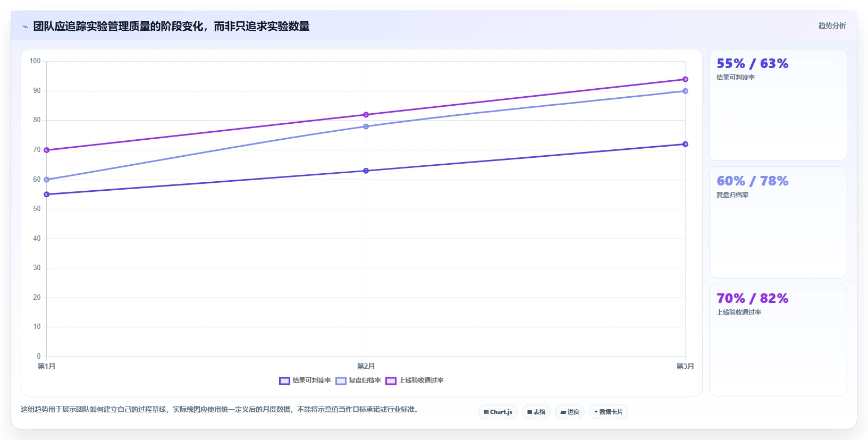Click the footnote text about 过程基线
Image resolution: width=868 pixels, height=440 pixels.
(x=220, y=409)
